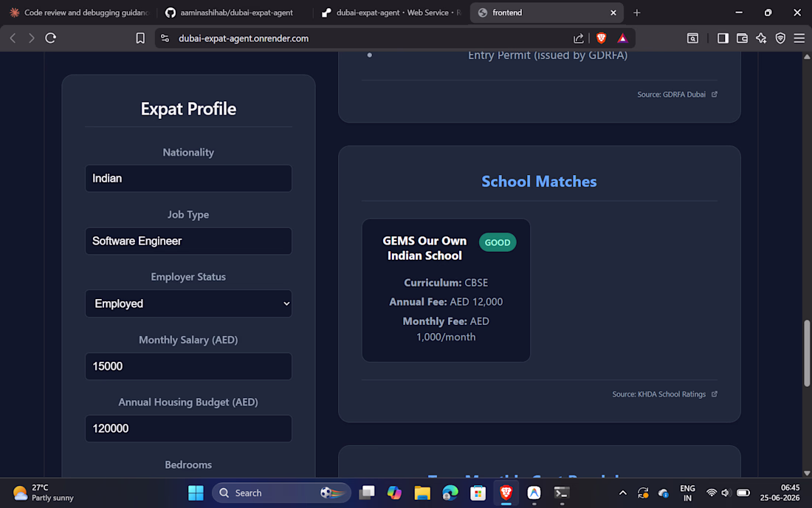
Task: Toggle the browser sidebar panel
Action: (723, 38)
